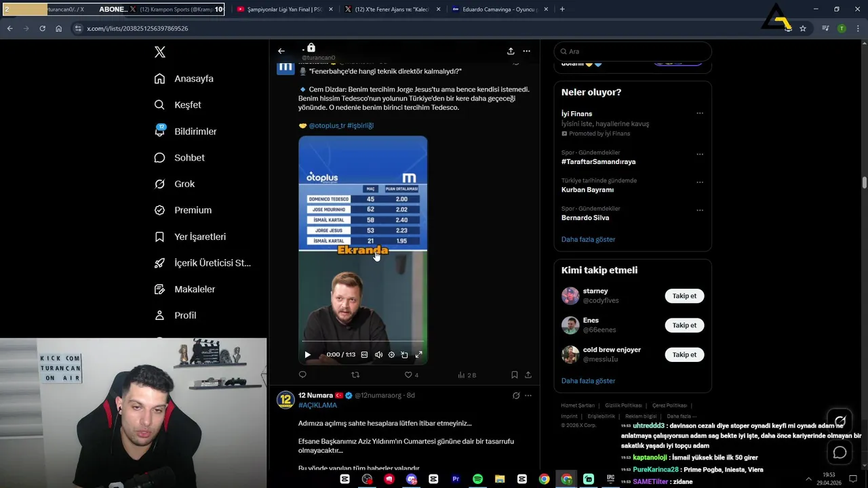Open Premiere Pro from the taskbar
868x488 pixels.
456,479
